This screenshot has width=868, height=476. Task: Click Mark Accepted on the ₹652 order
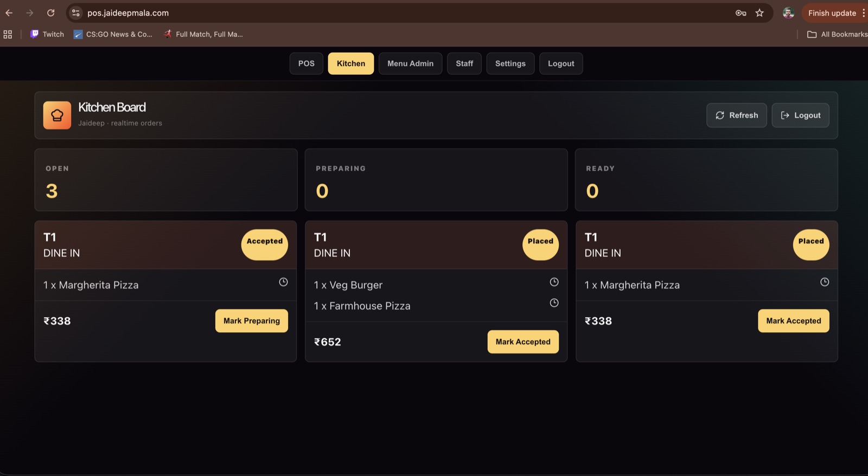(523, 342)
